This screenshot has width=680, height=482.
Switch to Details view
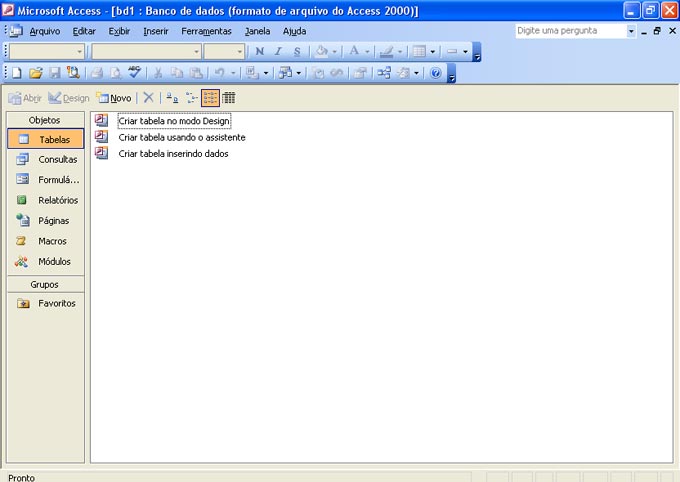[x=229, y=98]
